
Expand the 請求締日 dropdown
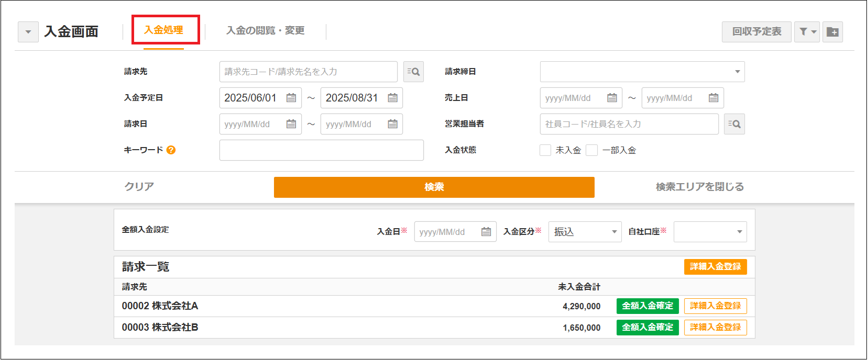point(642,72)
